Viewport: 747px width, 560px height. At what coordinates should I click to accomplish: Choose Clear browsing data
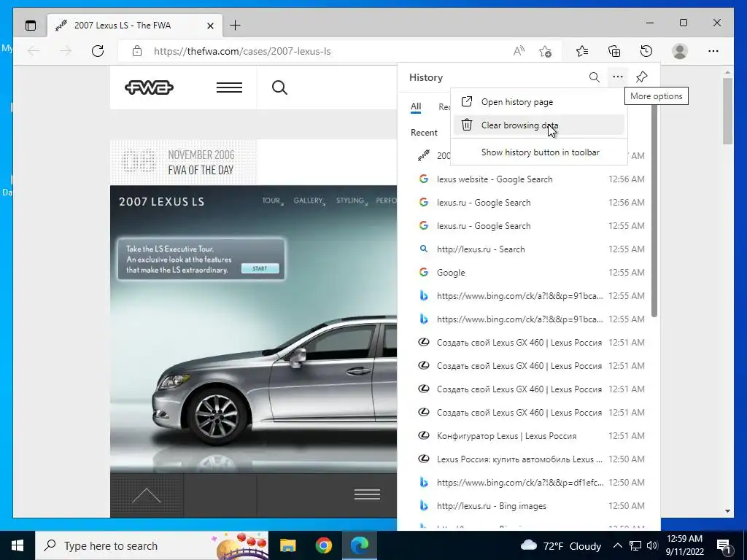(x=539, y=125)
